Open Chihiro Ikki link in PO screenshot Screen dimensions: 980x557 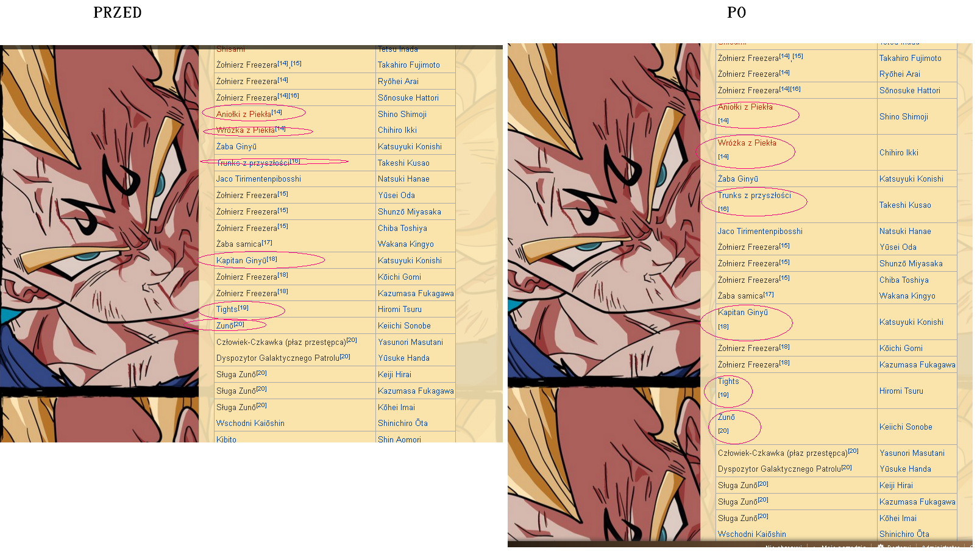click(898, 153)
